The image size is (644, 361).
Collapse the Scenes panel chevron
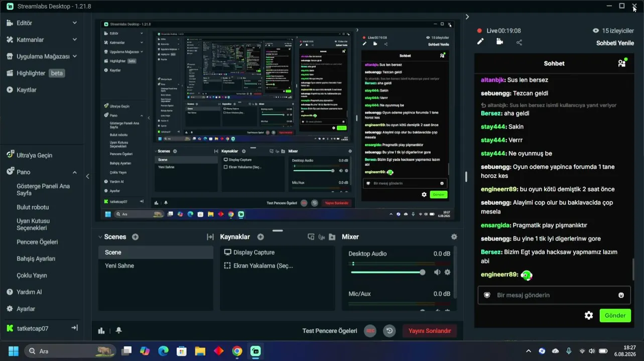click(x=100, y=237)
